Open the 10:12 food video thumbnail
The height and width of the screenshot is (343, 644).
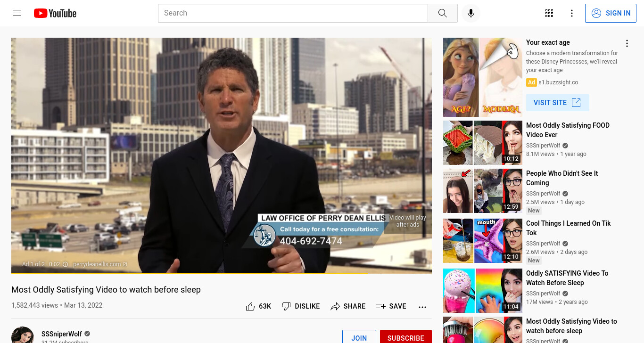[x=483, y=143]
